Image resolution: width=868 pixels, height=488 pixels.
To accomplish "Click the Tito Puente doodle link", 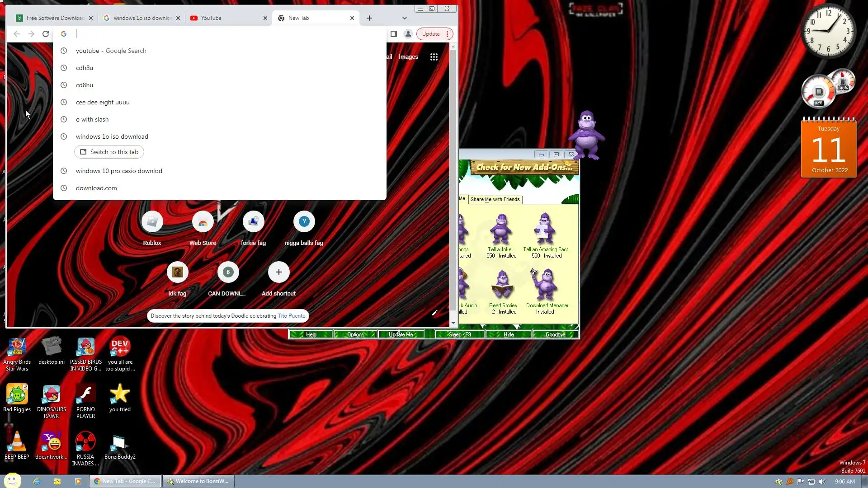I will pos(291,316).
